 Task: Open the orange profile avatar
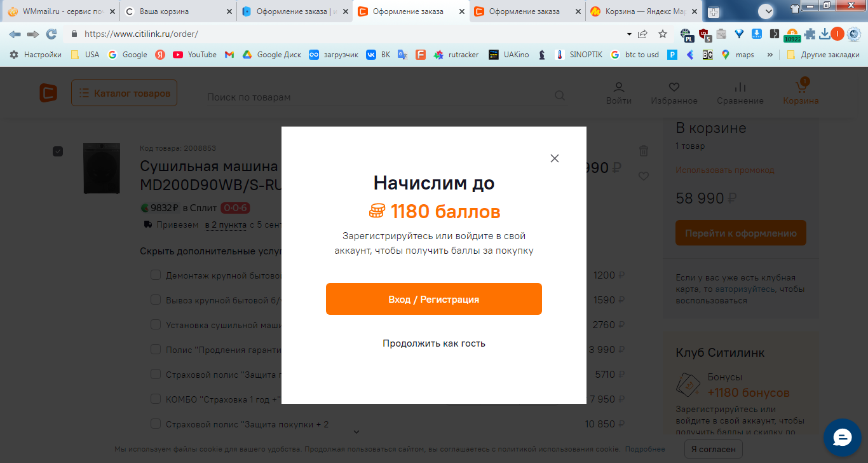click(x=837, y=34)
